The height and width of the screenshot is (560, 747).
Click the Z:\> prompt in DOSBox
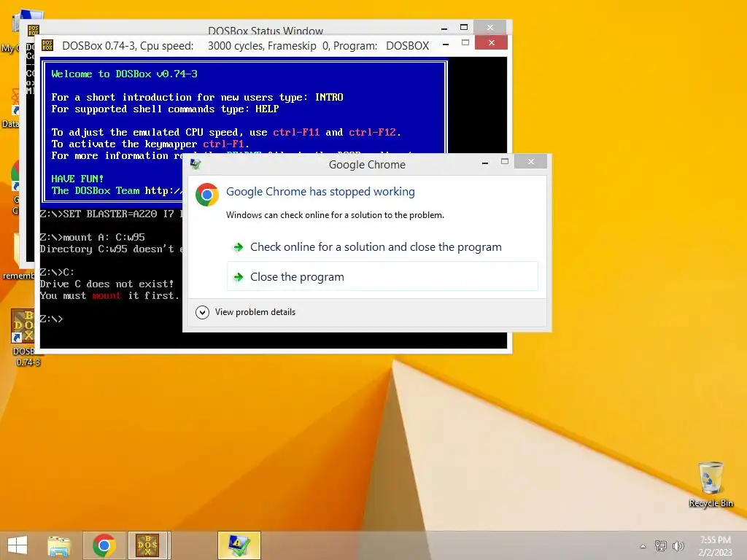click(51, 319)
